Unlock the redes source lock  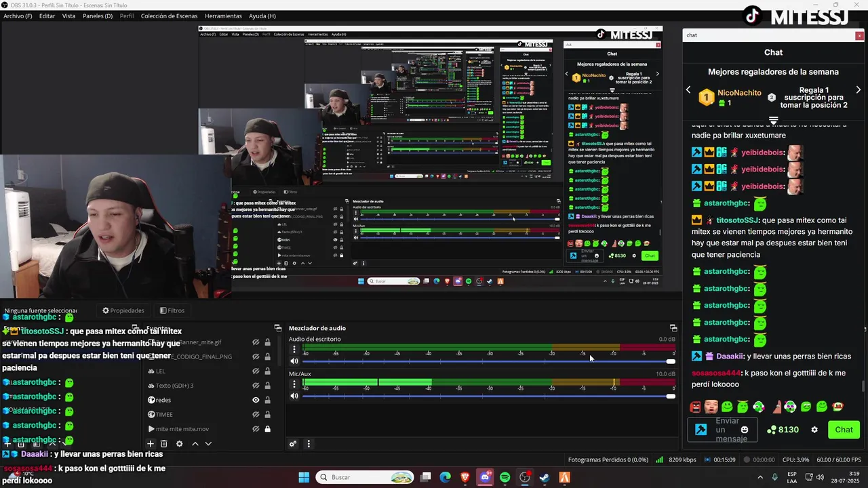(267, 400)
